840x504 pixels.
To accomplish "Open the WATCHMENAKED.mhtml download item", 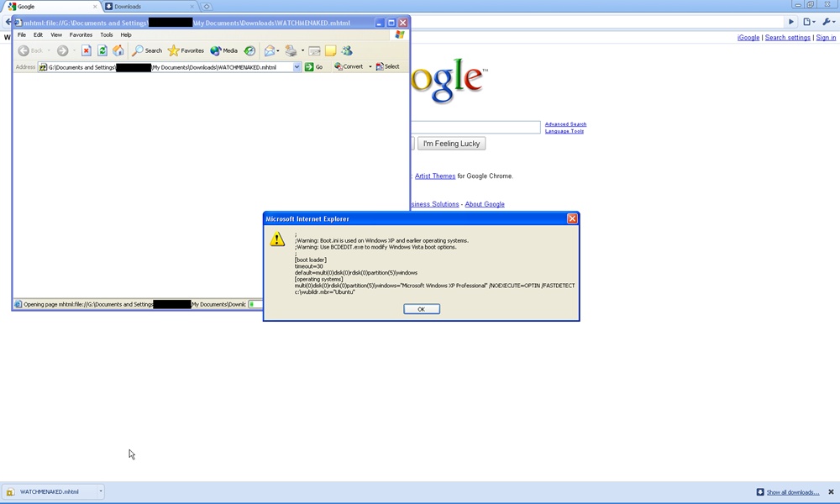I will coord(50,491).
